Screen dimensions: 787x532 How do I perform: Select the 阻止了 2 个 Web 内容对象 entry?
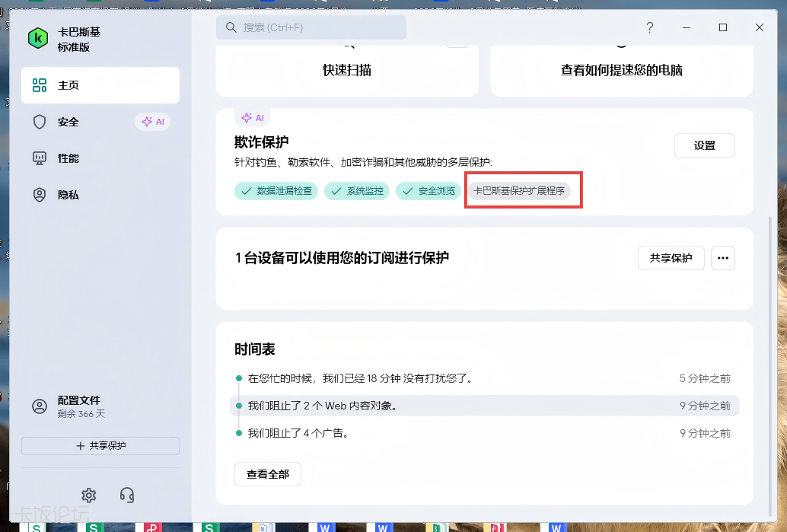484,406
